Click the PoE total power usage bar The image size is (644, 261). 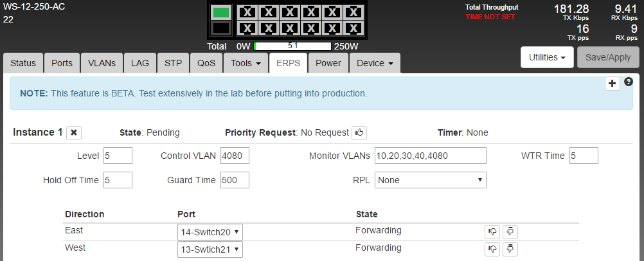pos(292,46)
